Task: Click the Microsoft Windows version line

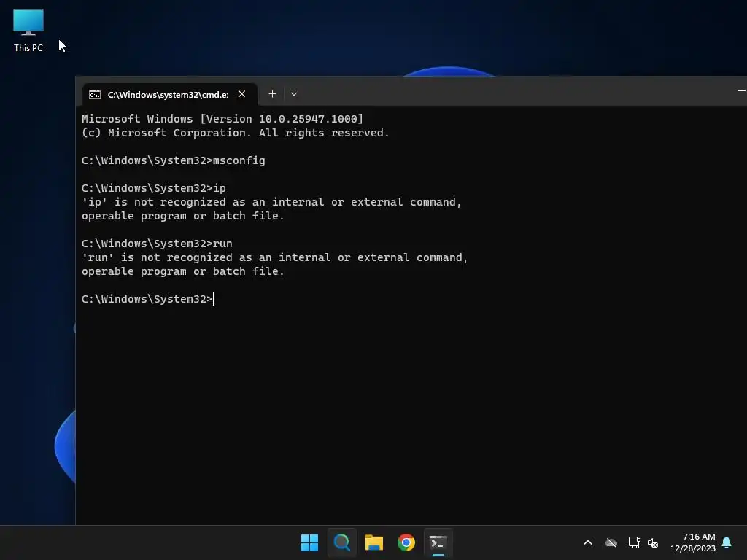Action: point(222,119)
